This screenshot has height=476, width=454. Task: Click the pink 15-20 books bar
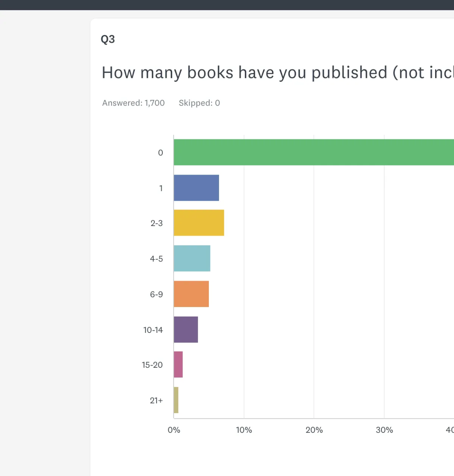[178, 365]
